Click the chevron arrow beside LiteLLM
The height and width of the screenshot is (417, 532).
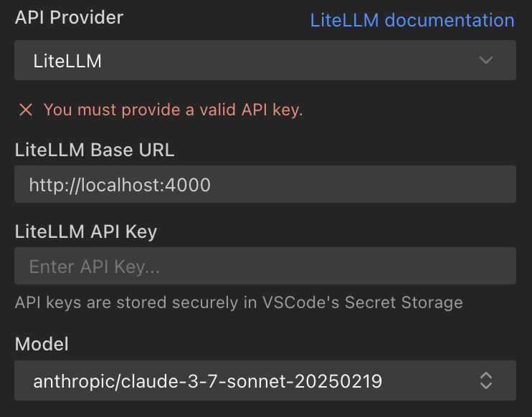pos(486,60)
